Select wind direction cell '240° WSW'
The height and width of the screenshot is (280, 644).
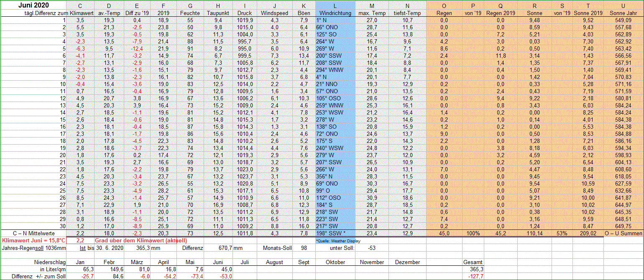coord(329,148)
